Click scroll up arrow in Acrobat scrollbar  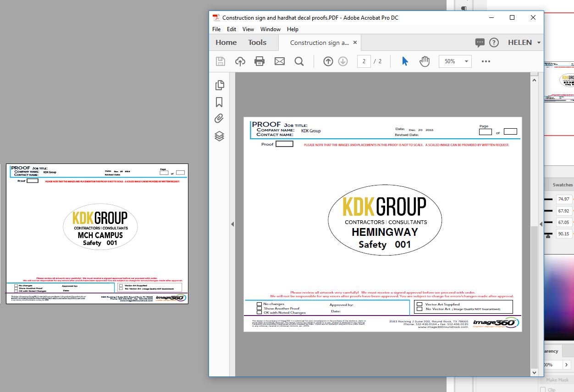point(534,80)
